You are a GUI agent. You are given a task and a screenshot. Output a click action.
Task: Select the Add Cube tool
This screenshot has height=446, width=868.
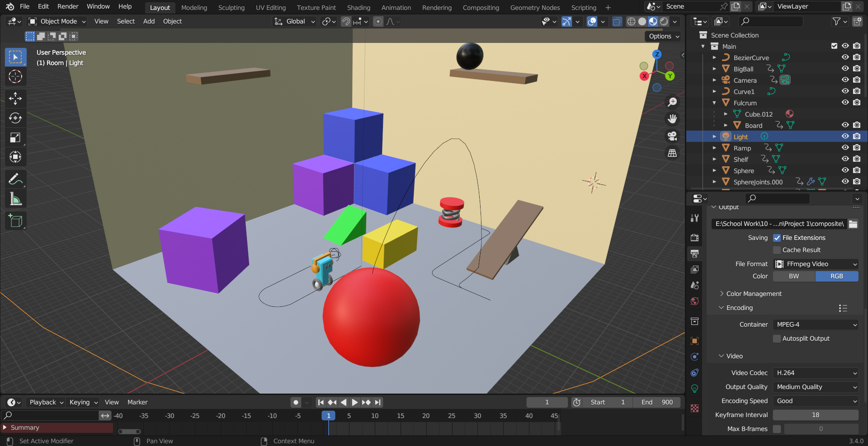15,221
